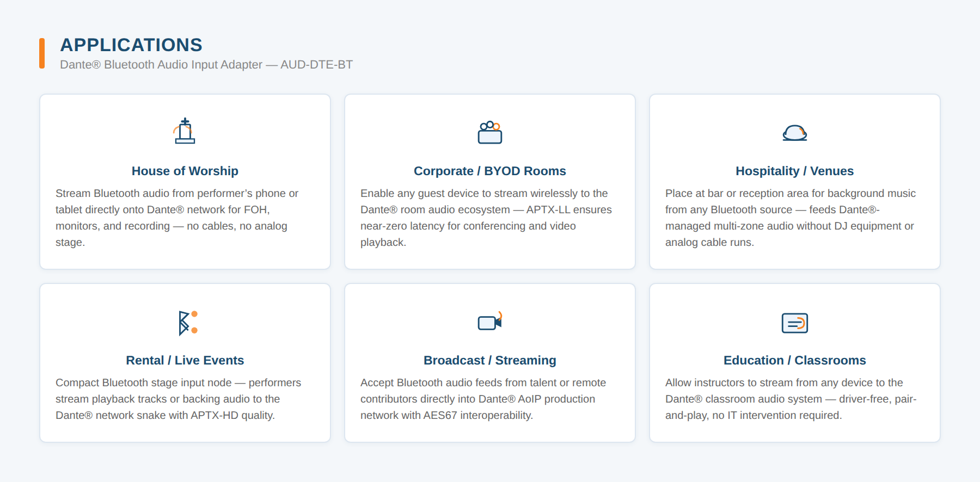Select the Corporate / BYOD Rooms heading

click(x=490, y=171)
